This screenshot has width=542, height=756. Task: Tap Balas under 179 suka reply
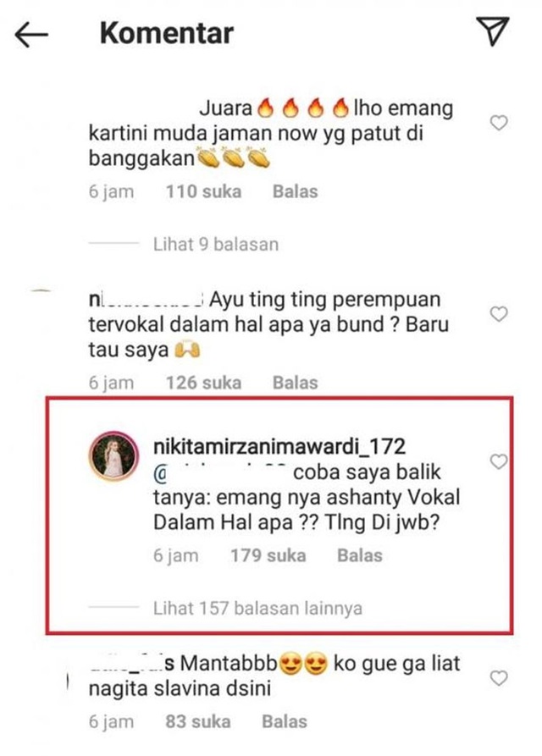[360, 555]
